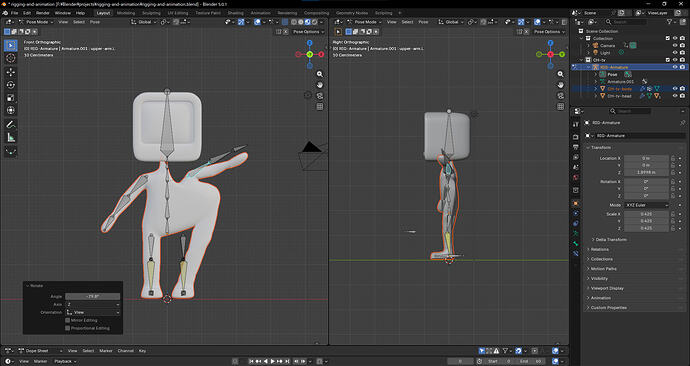Toggle exclude checkbox for Collection in outliner
The width and height of the screenshot is (690, 366).
click(x=668, y=38)
